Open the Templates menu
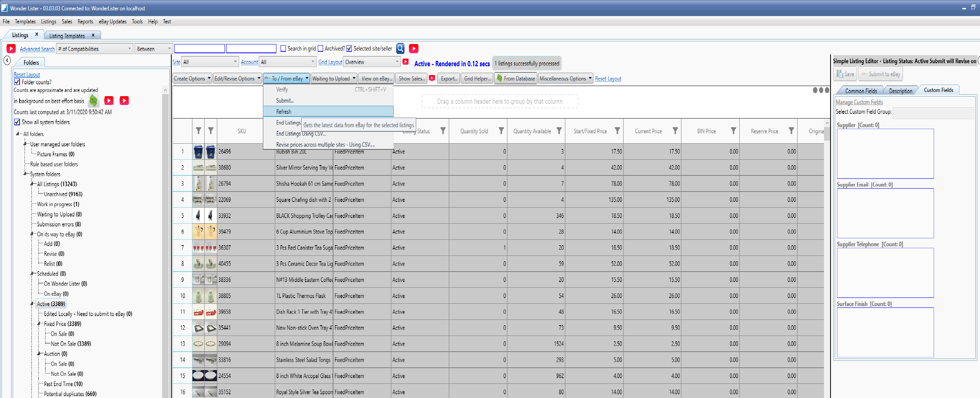 coord(25,21)
